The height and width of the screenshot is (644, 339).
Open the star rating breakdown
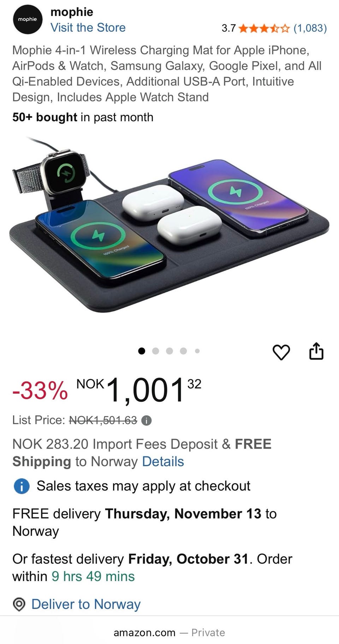pyautogui.click(x=264, y=28)
